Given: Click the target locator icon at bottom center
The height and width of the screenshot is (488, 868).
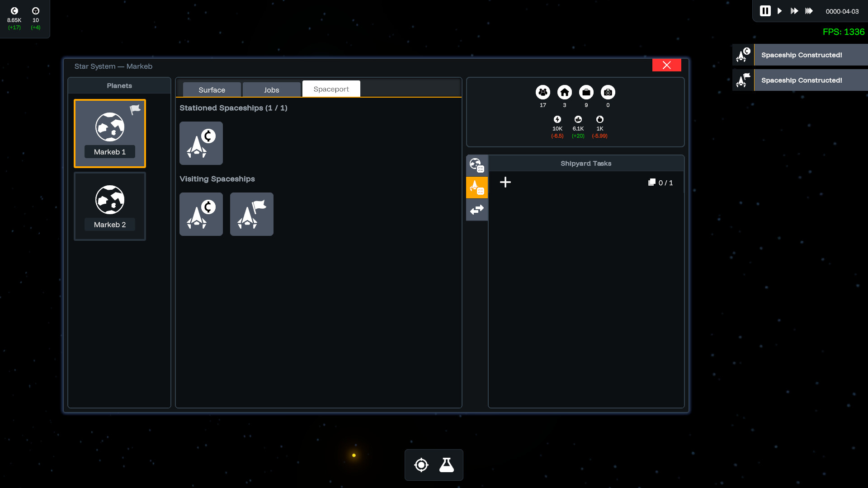Looking at the screenshot, I should pyautogui.click(x=421, y=465).
